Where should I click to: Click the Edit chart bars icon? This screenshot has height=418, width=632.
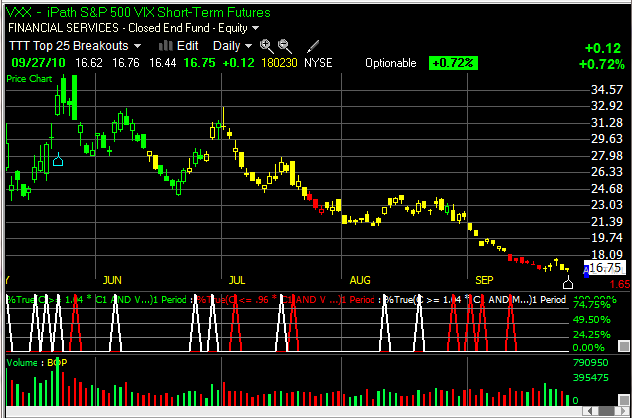tap(166, 46)
